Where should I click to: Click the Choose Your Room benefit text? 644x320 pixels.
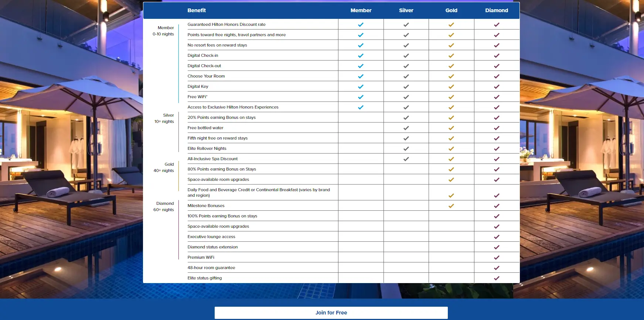coord(206,76)
